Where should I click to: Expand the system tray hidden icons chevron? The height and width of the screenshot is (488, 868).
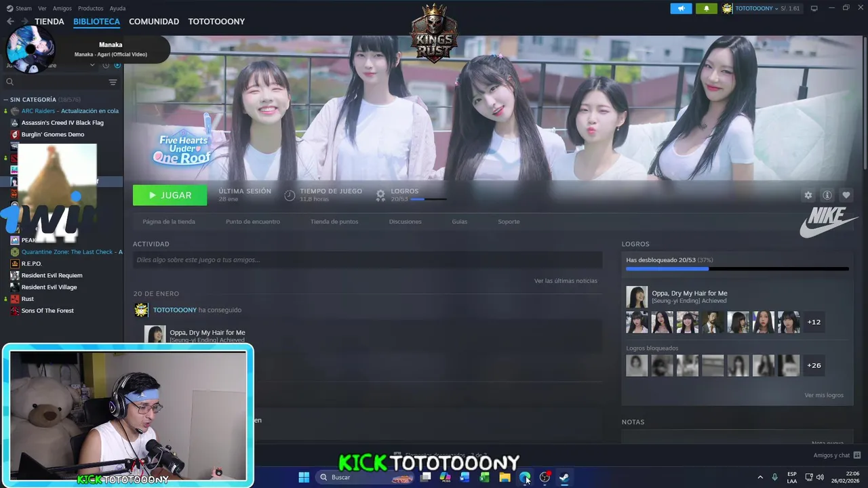click(x=759, y=477)
